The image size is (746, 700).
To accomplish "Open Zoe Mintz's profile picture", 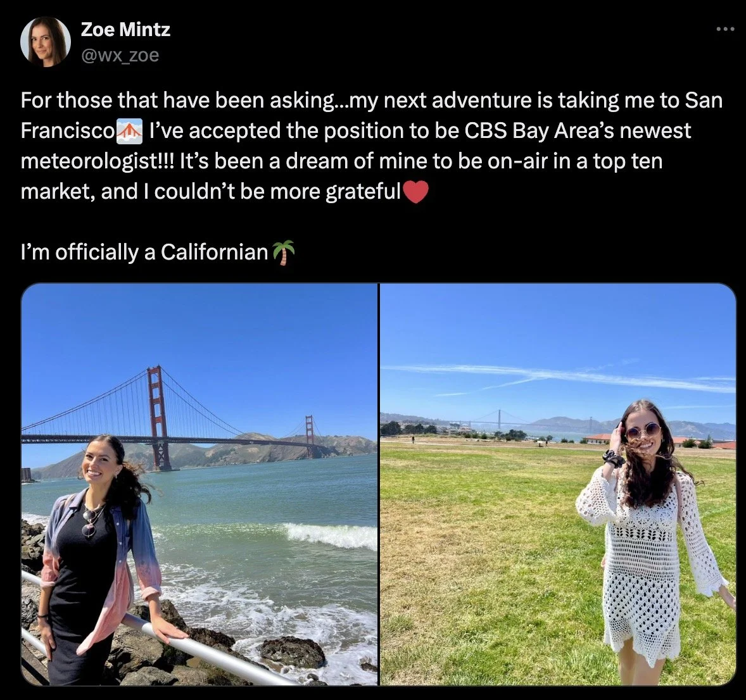I will pyautogui.click(x=45, y=42).
